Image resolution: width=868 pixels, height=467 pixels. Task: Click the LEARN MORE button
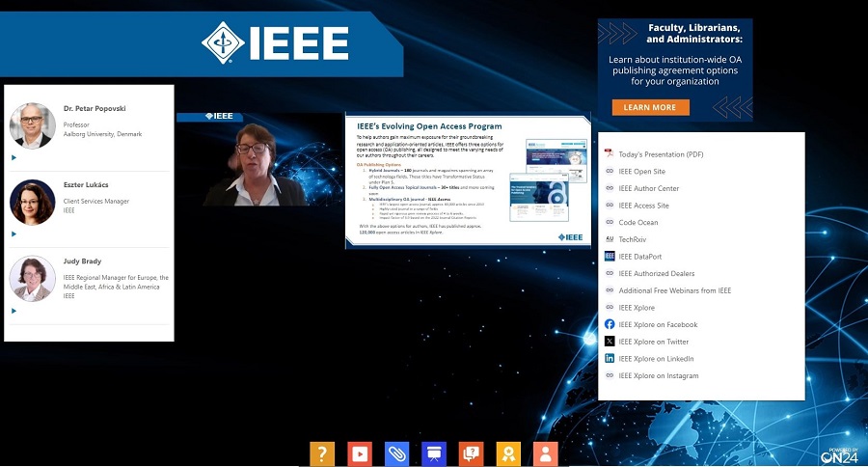click(650, 107)
